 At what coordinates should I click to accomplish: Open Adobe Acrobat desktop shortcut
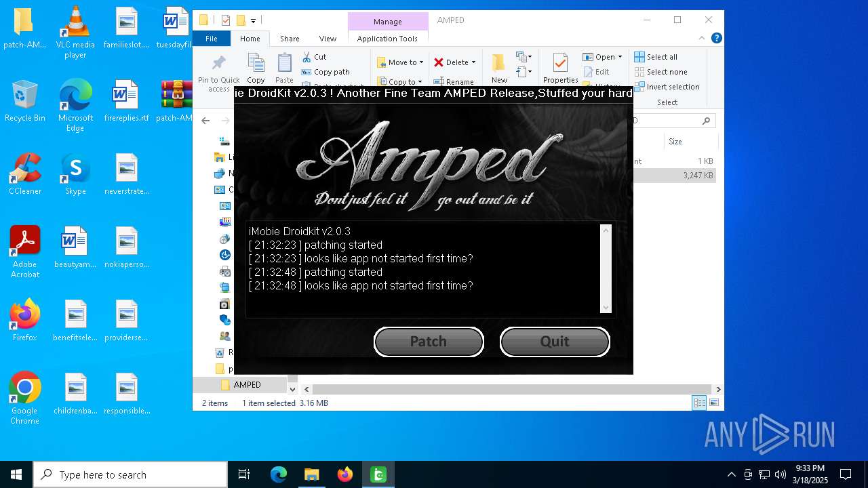point(25,251)
